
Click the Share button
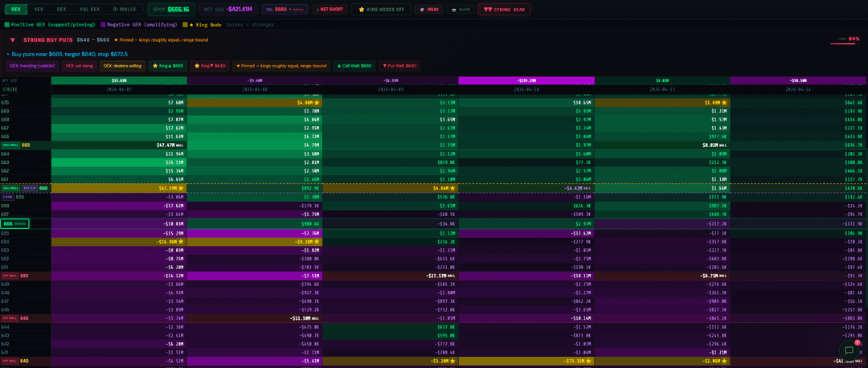pyautogui.click(x=461, y=10)
